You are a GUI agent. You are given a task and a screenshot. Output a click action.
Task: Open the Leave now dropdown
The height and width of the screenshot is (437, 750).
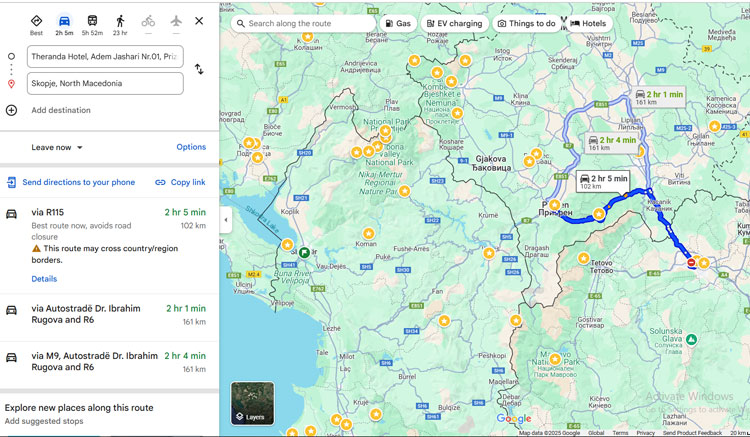57,147
